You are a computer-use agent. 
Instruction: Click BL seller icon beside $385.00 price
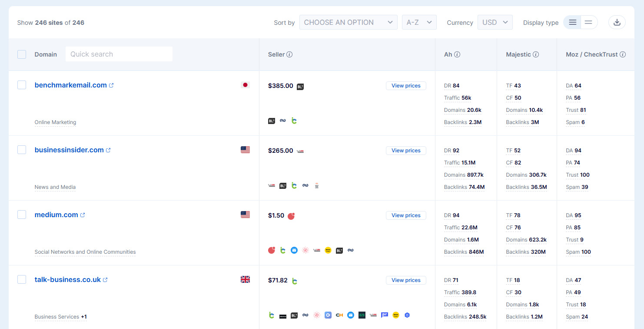[300, 87]
